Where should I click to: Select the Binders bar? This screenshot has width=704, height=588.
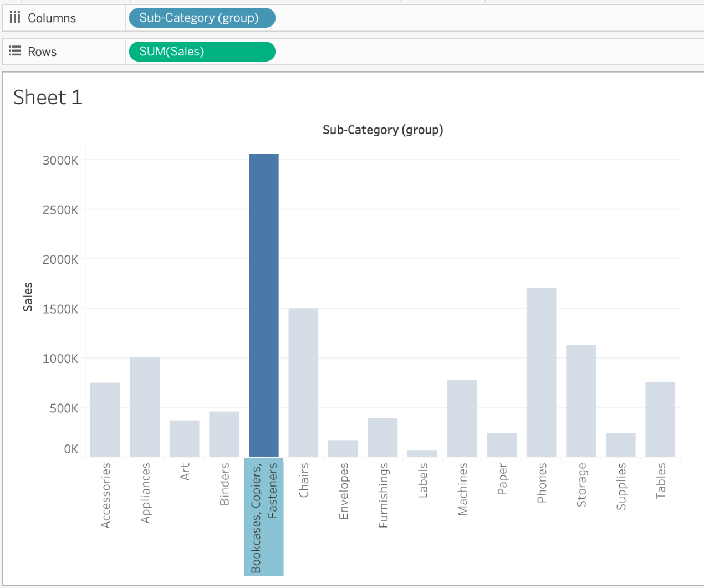[224, 434]
